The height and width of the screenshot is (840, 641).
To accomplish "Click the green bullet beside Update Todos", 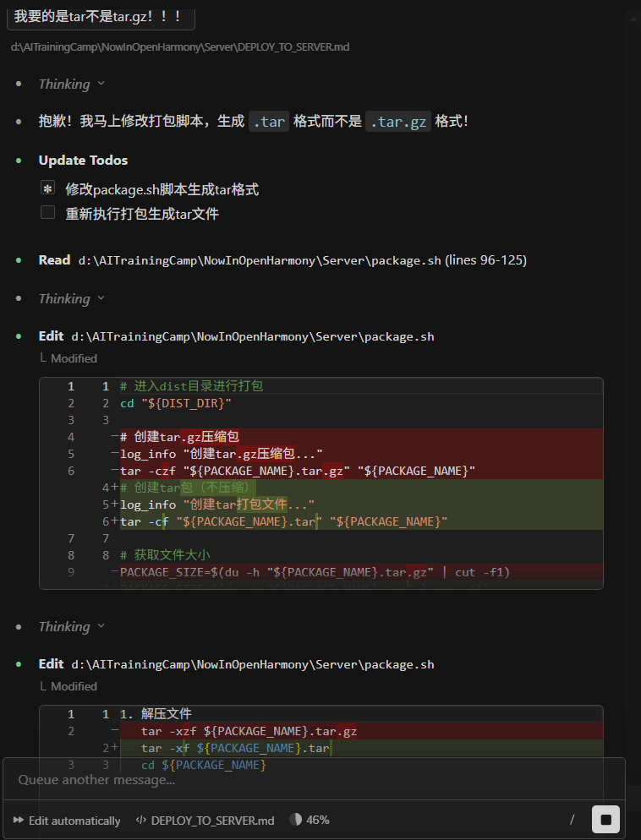I will [x=19, y=161].
